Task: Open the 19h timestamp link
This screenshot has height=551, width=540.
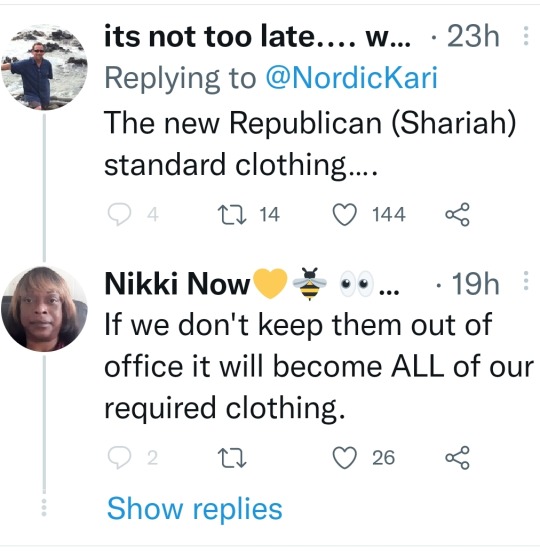Action: point(475,284)
